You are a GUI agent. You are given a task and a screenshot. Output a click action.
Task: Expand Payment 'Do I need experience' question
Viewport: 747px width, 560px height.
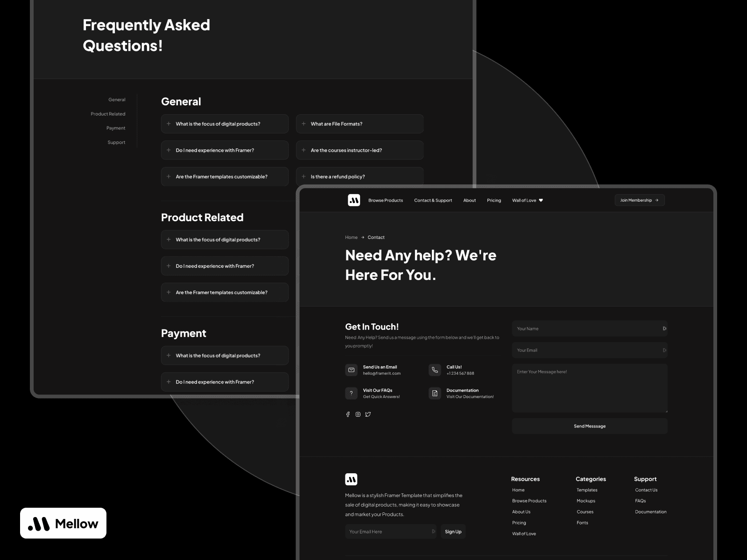pos(225,382)
